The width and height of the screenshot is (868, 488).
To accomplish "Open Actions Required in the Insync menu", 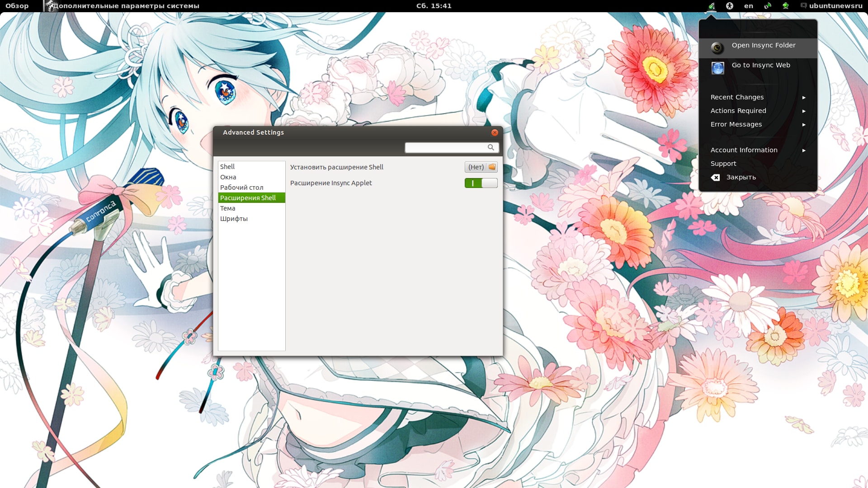I will (758, 111).
